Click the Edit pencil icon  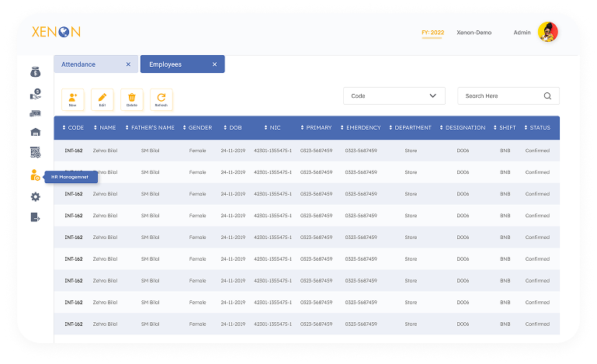pos(102,99)
